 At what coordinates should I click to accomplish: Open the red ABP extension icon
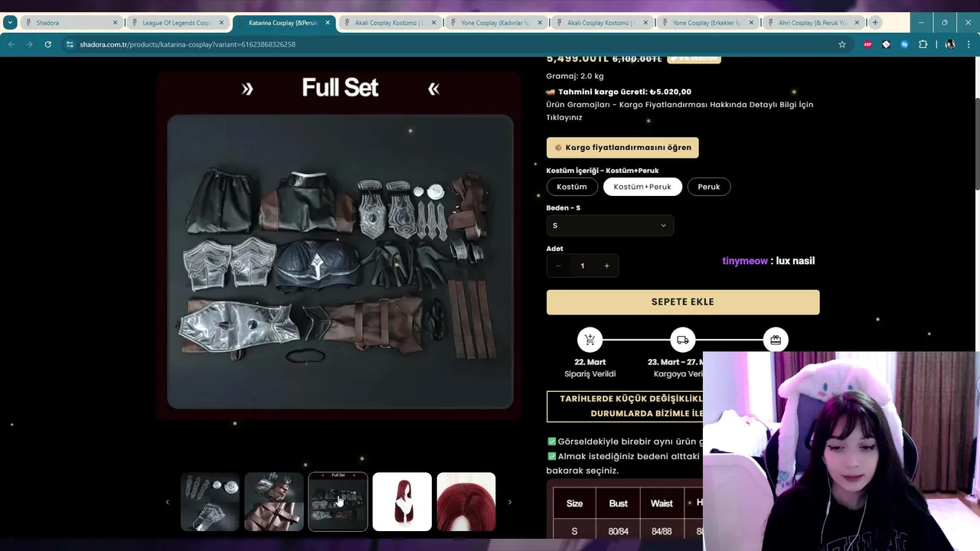tap(867, 44)
